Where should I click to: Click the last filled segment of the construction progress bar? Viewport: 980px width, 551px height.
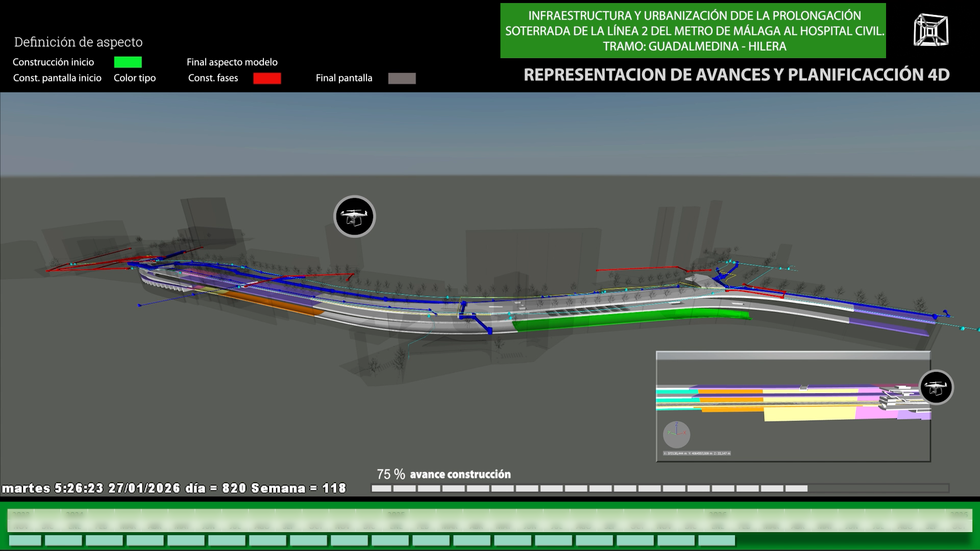(796, 488)
